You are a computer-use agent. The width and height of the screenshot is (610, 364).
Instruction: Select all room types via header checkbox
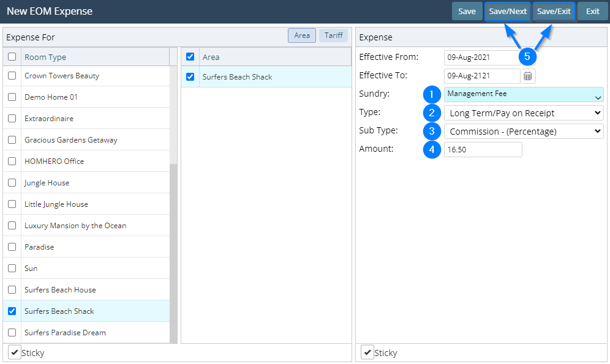[x=12, y=57]
